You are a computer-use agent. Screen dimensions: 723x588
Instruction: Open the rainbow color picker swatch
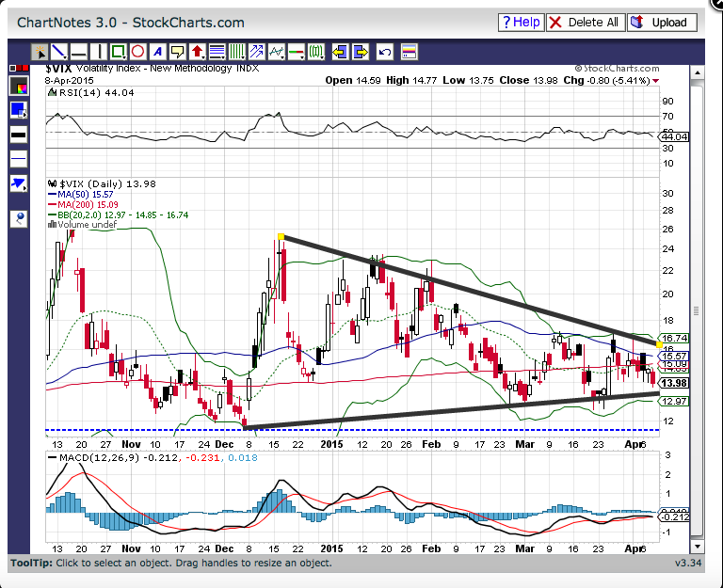pyautogui.click(x=19, y=86)
